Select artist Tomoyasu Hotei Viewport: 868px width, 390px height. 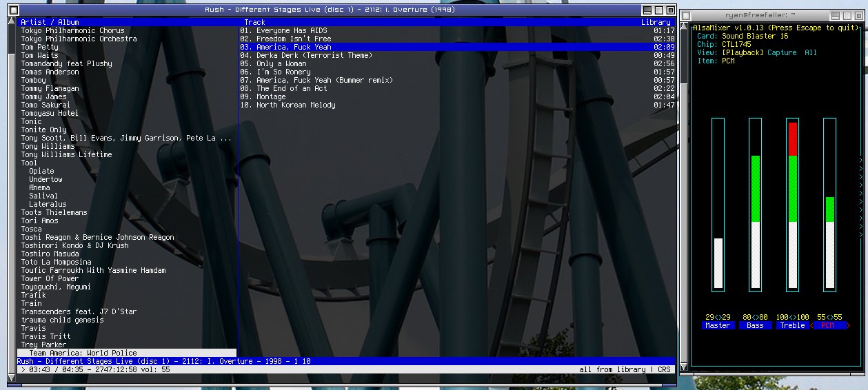(x=50, y=113)
